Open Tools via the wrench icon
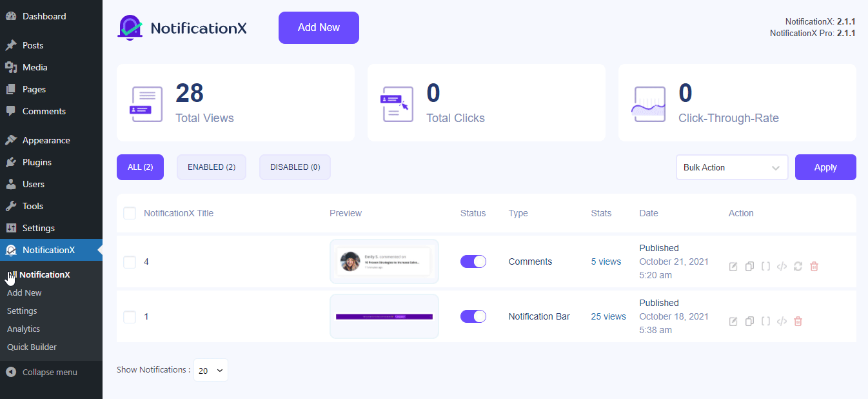Viewport: 868px width, 399px height. click(x=11, y=206)
